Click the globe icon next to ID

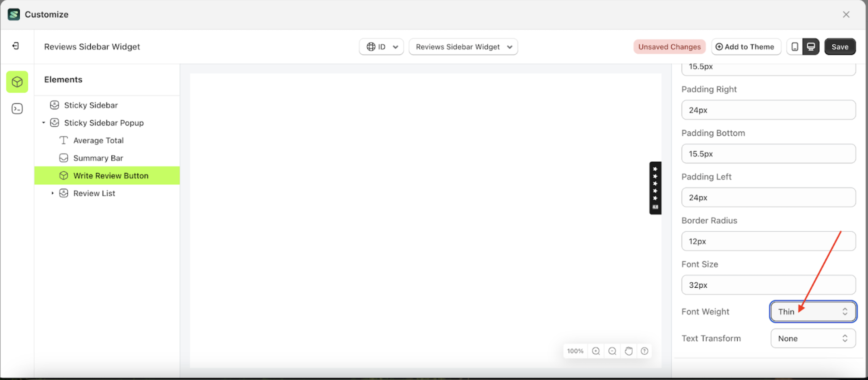371,47
